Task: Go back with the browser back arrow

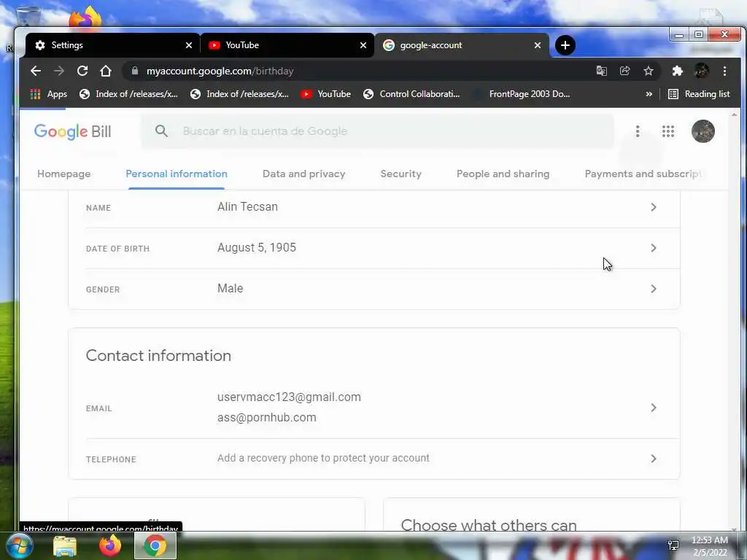Action: click(x=36, y=71)
